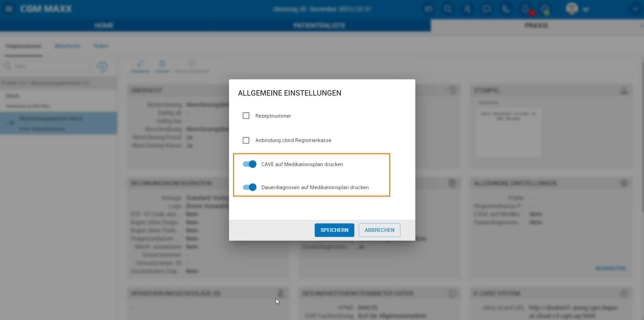Open the Rollen sub-tab
This screenshot has width=644, height=320.
[101, 46]
